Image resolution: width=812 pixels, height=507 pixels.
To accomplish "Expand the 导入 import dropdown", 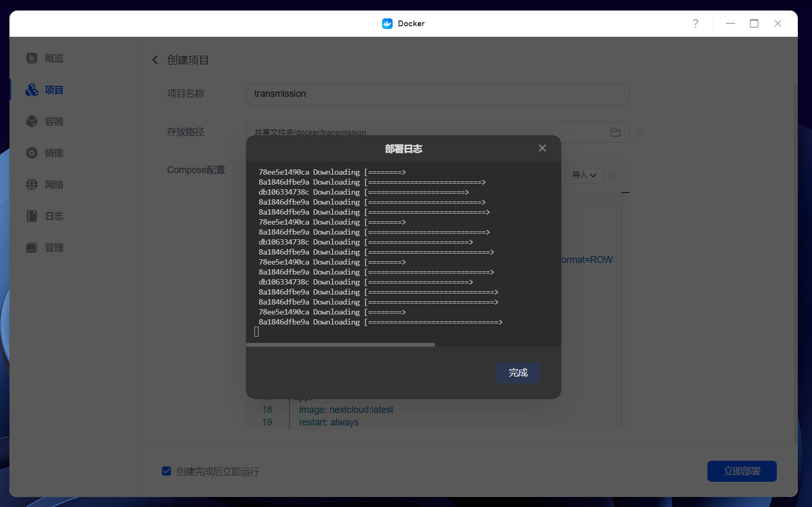I will tap(584, 175).
